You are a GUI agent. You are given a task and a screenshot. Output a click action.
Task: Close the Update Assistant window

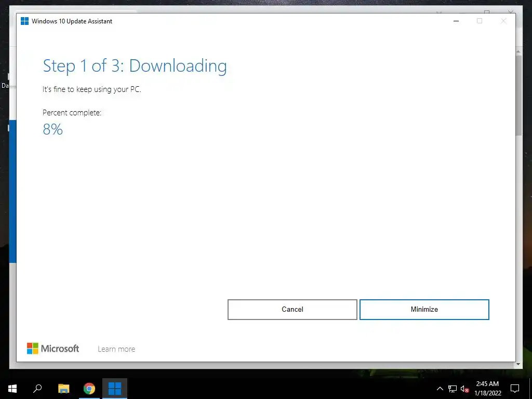click(x=503, y=21)
